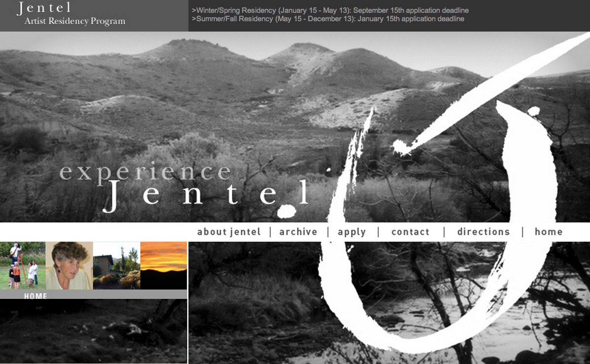Open the apply page
This screenshot has height=364, width=590.
click(x=352, y=232)
